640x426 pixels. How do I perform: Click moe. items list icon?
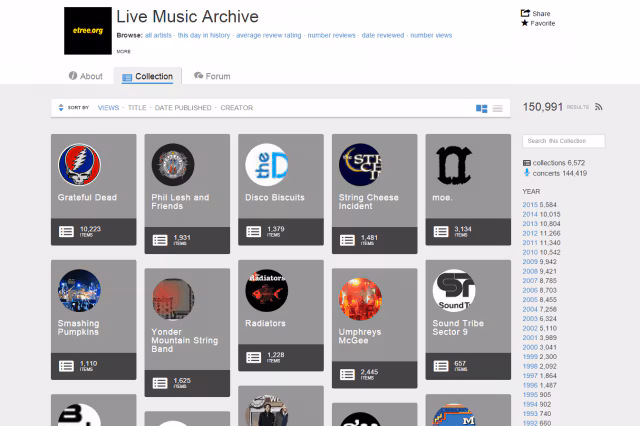[x=441, y=232]
